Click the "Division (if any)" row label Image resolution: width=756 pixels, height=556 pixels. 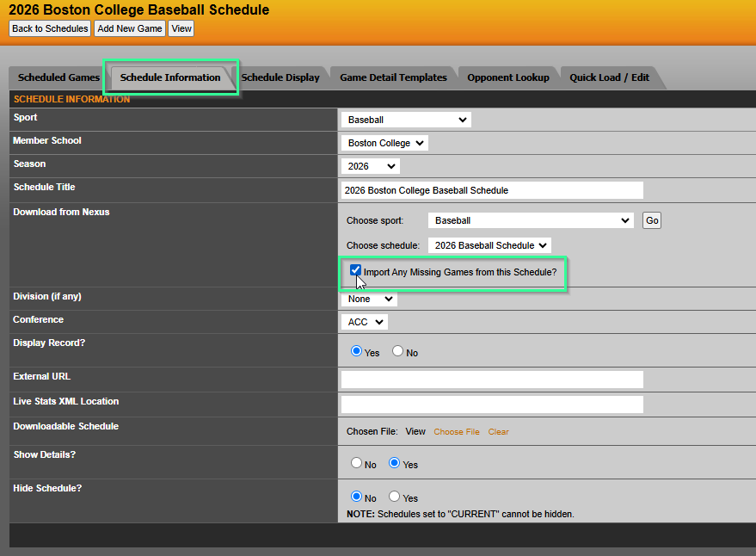pyautogui.click(x=47, y=296)
